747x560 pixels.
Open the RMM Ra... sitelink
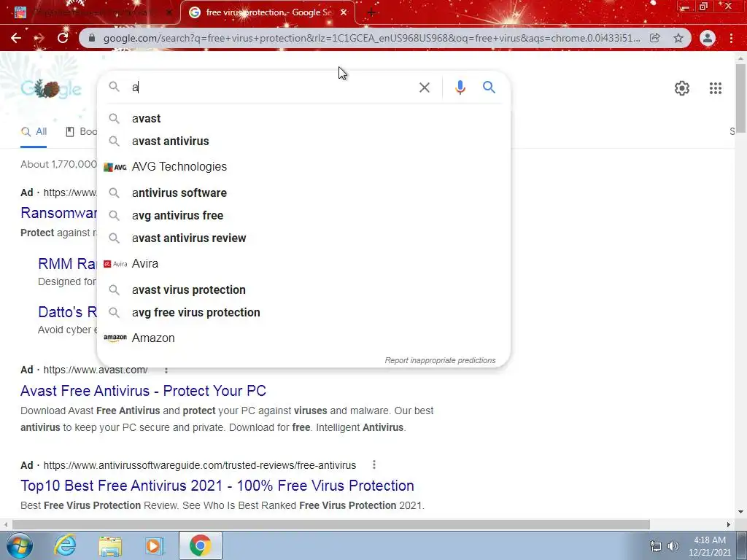67,264
